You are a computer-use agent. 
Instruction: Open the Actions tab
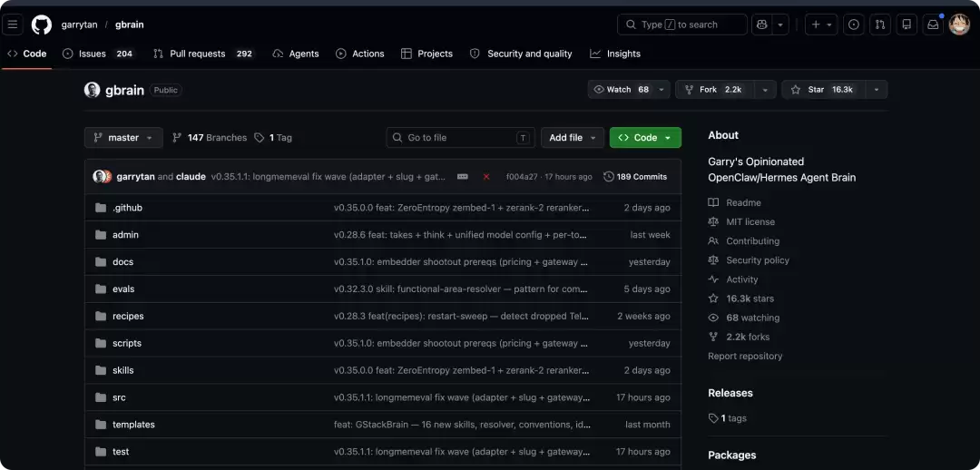coord(360,54)
